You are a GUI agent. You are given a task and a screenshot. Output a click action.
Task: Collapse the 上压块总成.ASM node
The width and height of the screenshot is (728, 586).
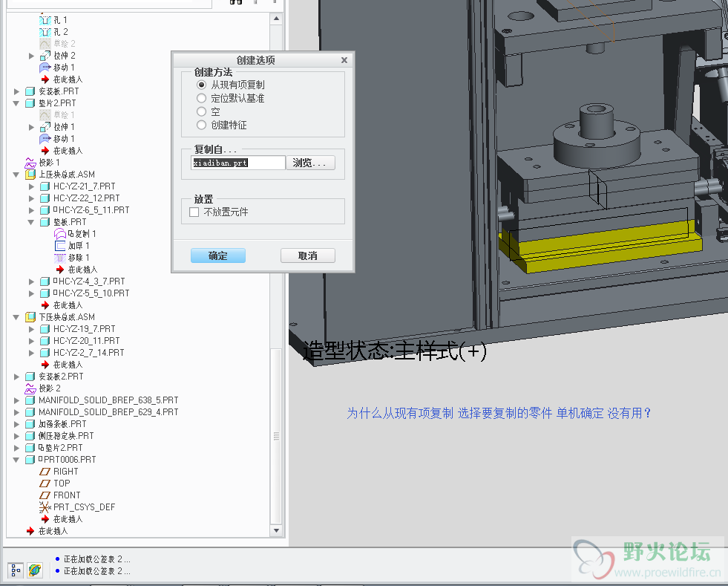point(16,175)
